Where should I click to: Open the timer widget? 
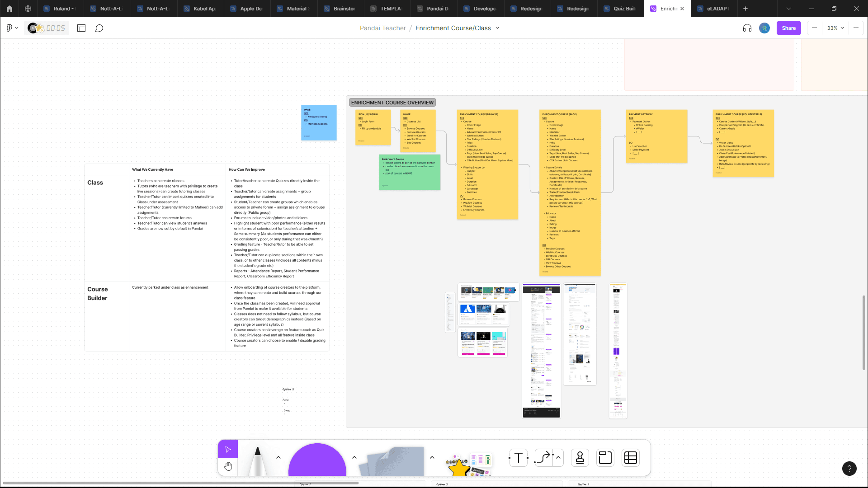click(x=47, y=28)
